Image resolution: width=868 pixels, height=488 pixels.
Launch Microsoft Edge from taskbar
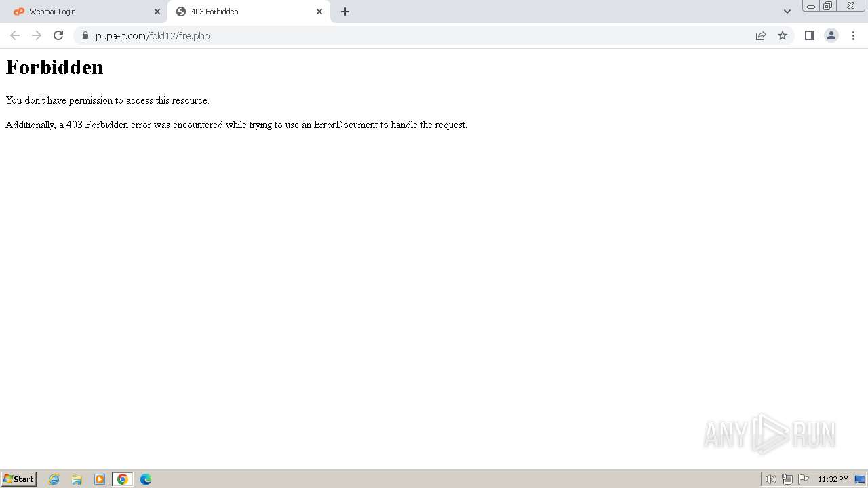click(x=146, y=479)
